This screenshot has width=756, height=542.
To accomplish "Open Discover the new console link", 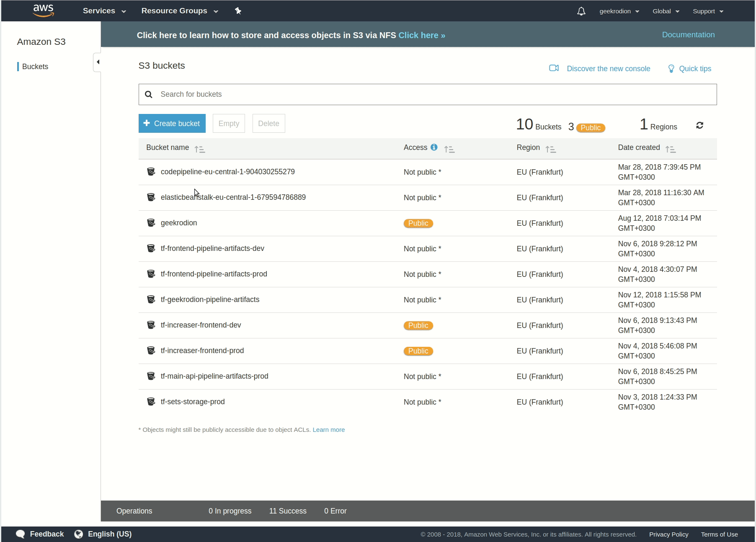I will pos(608,69).
